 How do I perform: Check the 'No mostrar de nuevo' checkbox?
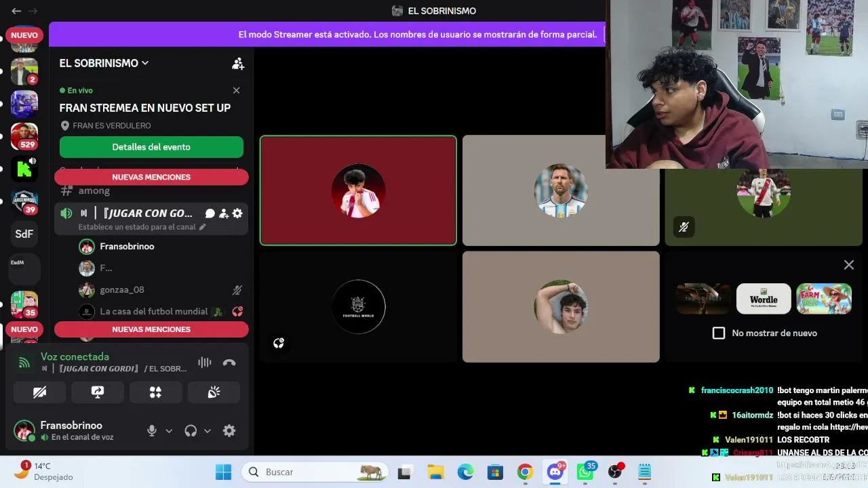click(x=719, y=333)
